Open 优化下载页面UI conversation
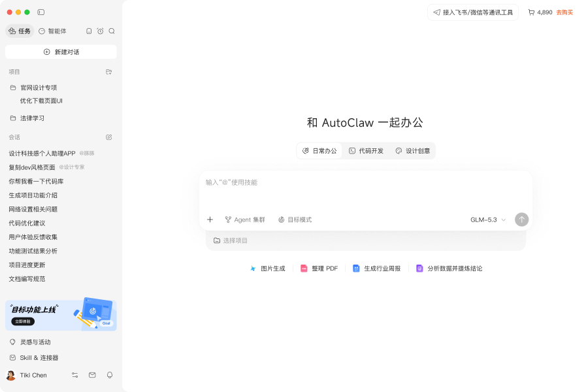The height and width of the screenshot is (392, 588). 41,101
